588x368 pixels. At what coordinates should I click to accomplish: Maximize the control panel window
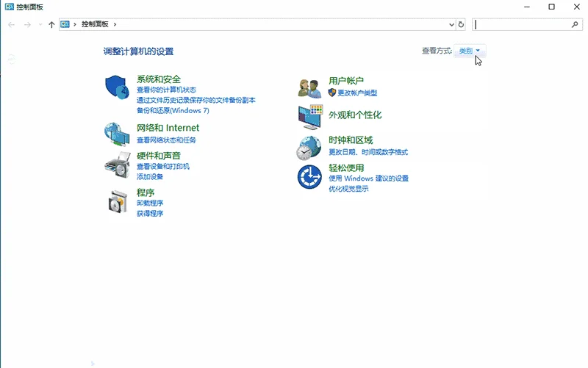coord(552,7)
